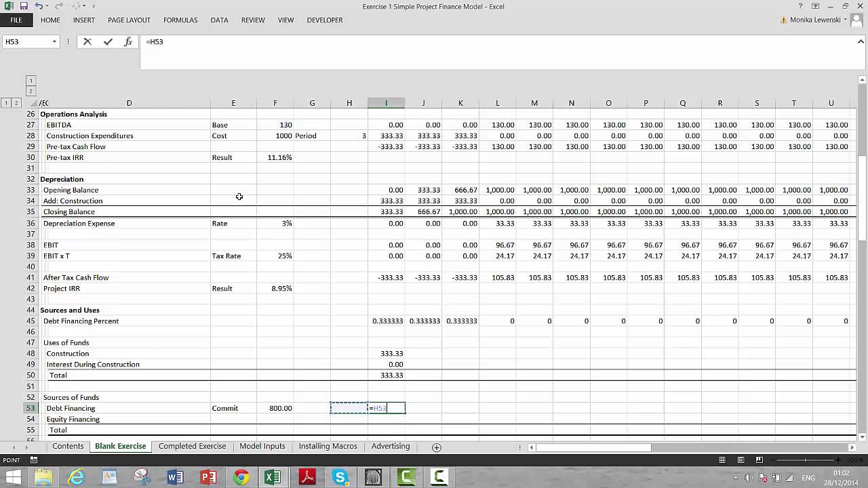Viewport: 868px width, 488px height.
Task: Click the vertical scrollbar down arrow
Action: pos(862,437)
